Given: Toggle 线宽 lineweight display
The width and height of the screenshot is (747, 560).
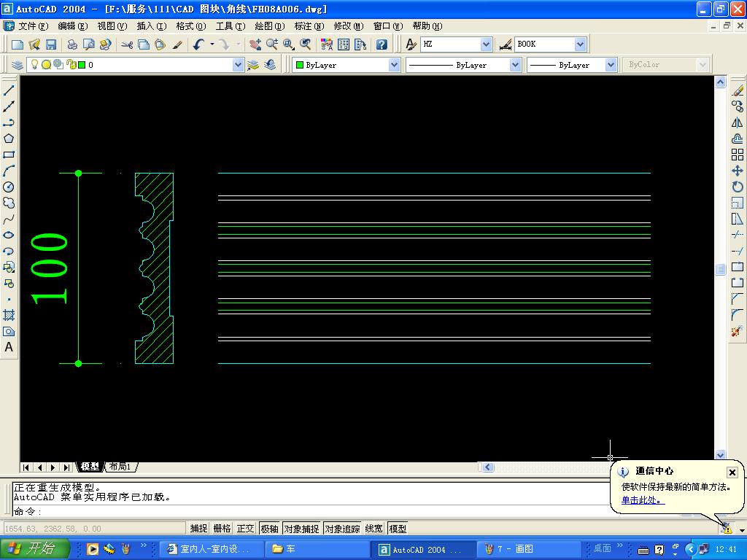Looking at the screenshot, I should (x=373, y=529).
